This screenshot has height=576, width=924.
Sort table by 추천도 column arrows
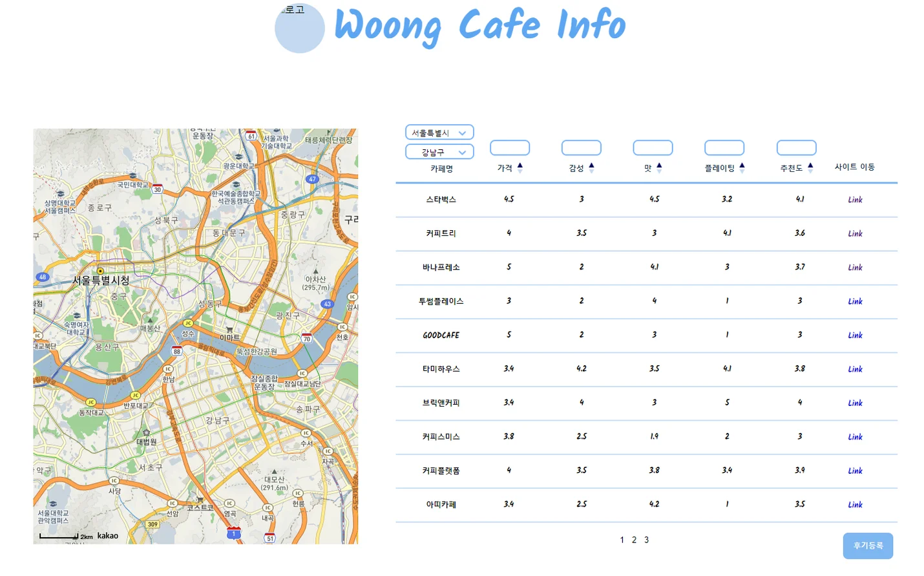810,168
